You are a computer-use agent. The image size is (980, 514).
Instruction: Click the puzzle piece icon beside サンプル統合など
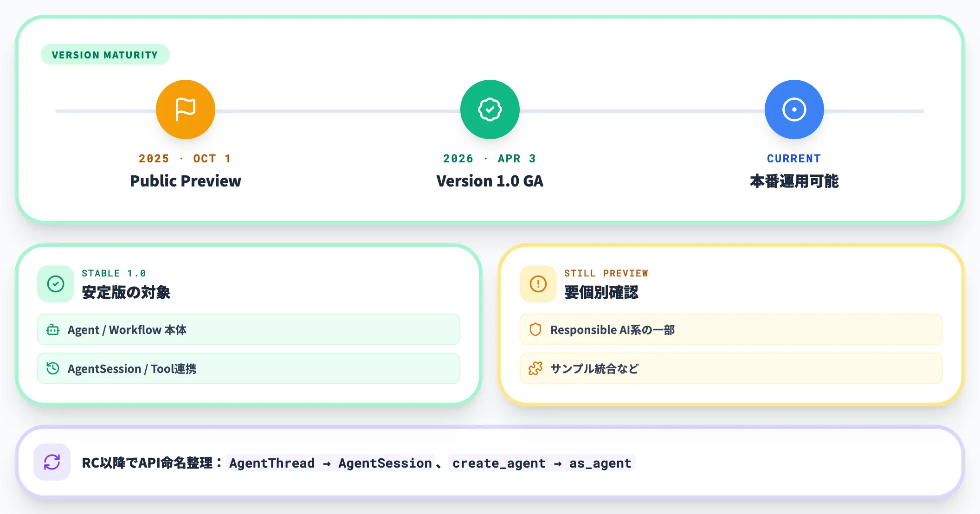(535, 369)
